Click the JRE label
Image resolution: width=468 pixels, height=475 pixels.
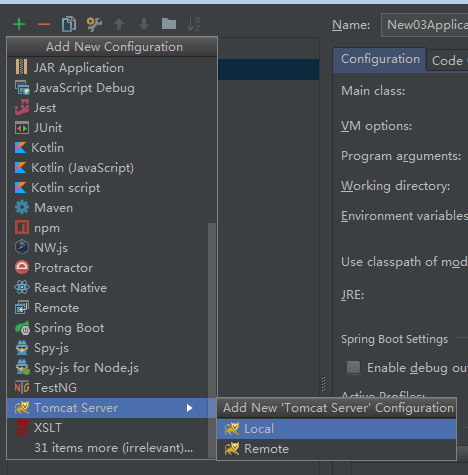(x=352, y=295)
